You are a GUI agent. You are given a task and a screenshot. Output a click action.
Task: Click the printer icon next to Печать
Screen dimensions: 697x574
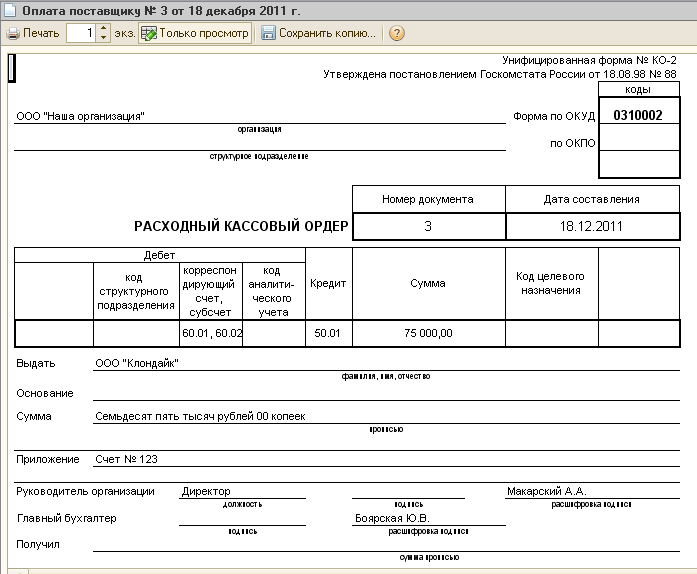pyautogui.click(x=13, y=33)
